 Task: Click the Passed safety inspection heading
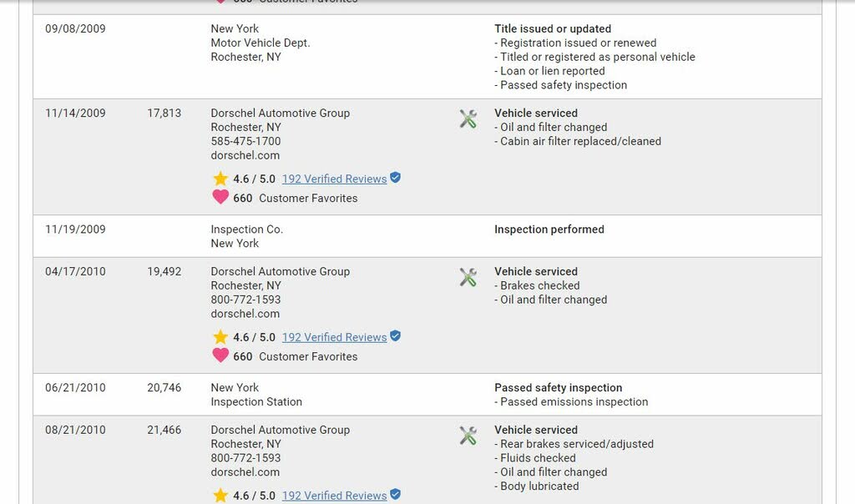coord(559,388)
